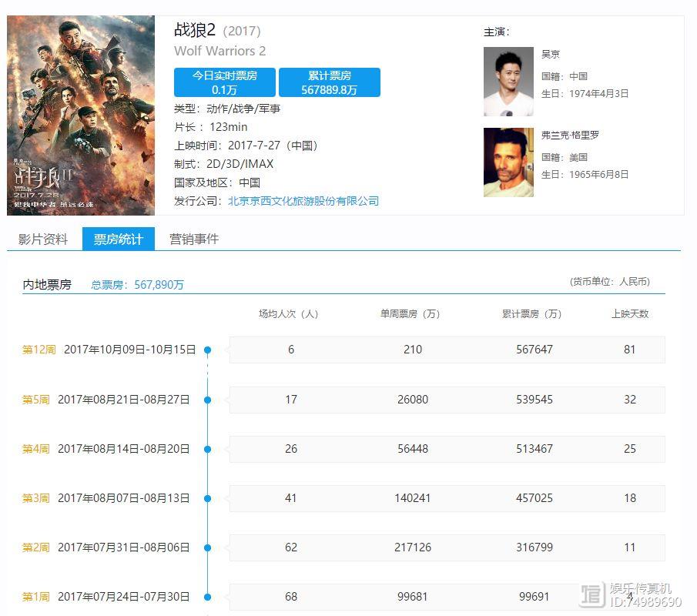The height and width of the screenshot is (616, 697).
Task: Click the date range 2017年07月24日-07月30日
Action: coord(123,597)
